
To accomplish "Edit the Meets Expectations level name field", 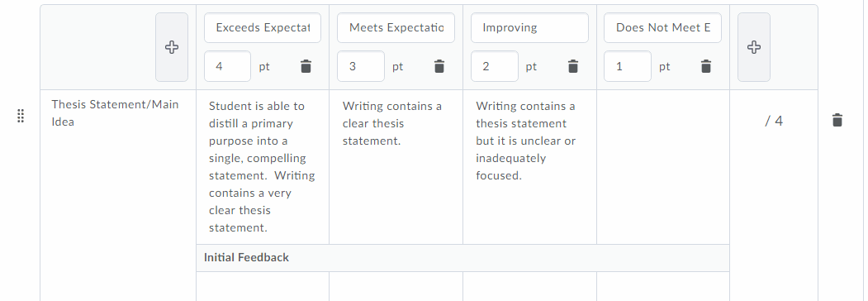I will coord(396,28).
